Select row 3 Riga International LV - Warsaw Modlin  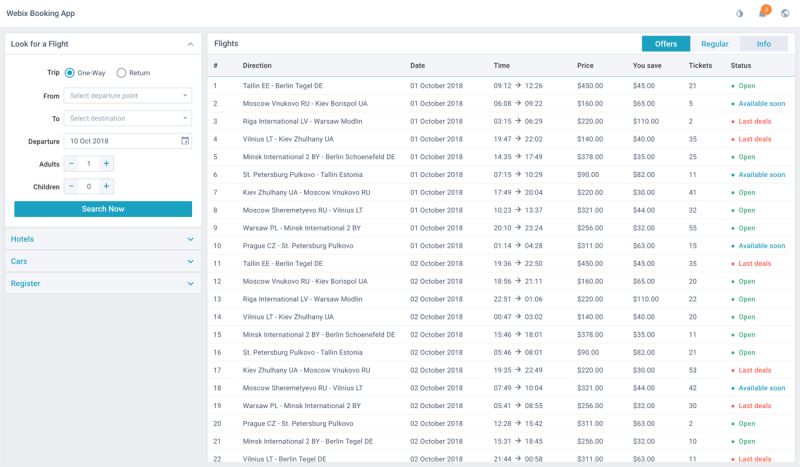[x=501, y=121]
